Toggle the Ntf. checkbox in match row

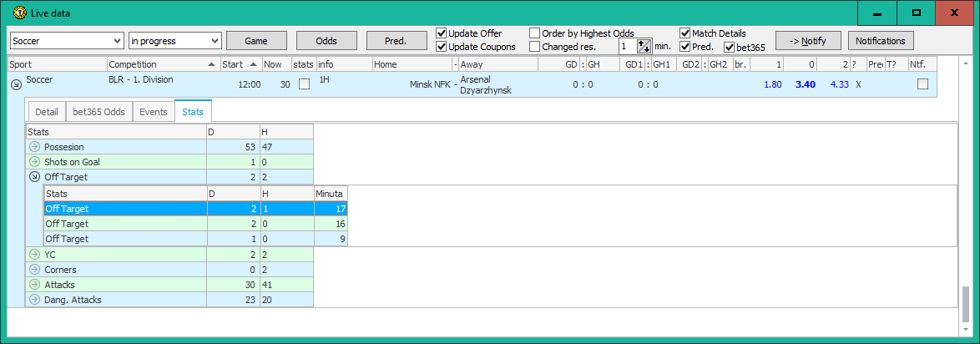coord(922,83)
